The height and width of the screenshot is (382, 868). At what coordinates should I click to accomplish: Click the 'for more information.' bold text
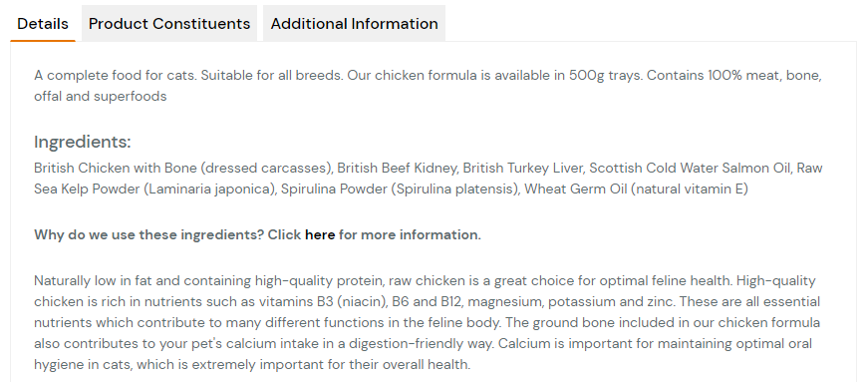tap(411, 234)
